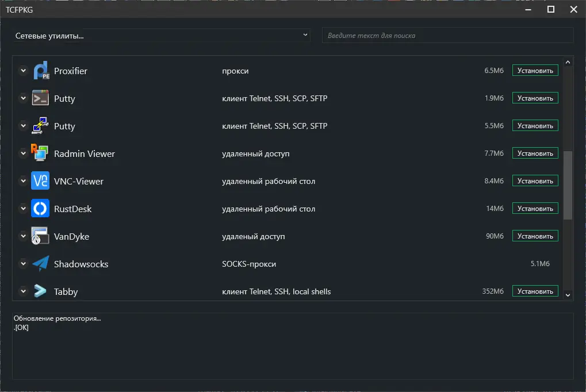Click the VNC-Viewer app icon
The height and width of the screenshot is (392, 586).
[40, 181]
